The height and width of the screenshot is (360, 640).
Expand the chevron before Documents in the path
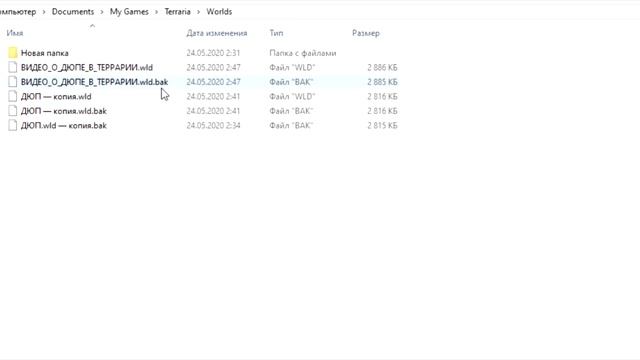tap(44, 12)
